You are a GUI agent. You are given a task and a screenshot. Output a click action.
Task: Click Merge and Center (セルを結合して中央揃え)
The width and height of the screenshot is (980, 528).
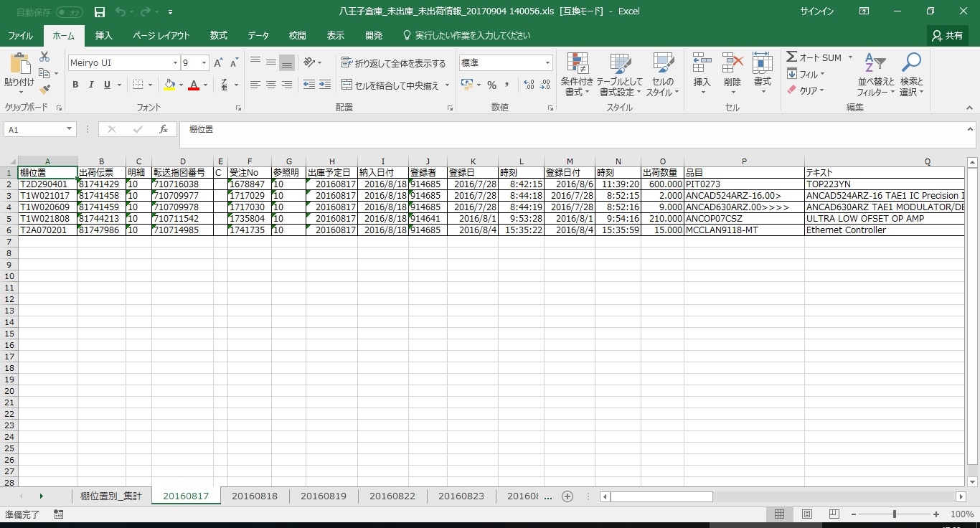390,85
